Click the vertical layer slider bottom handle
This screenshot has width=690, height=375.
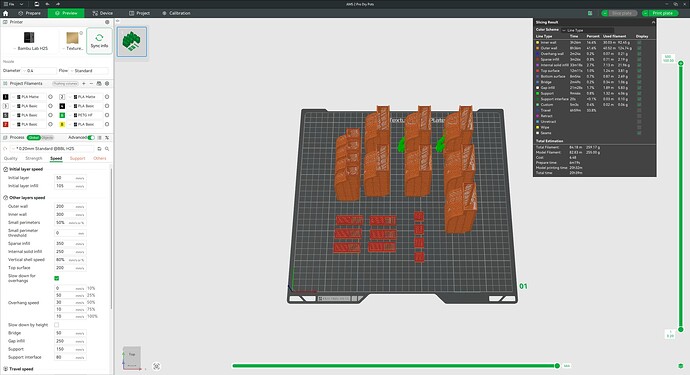pyautogui.click(x=681, y=329)
